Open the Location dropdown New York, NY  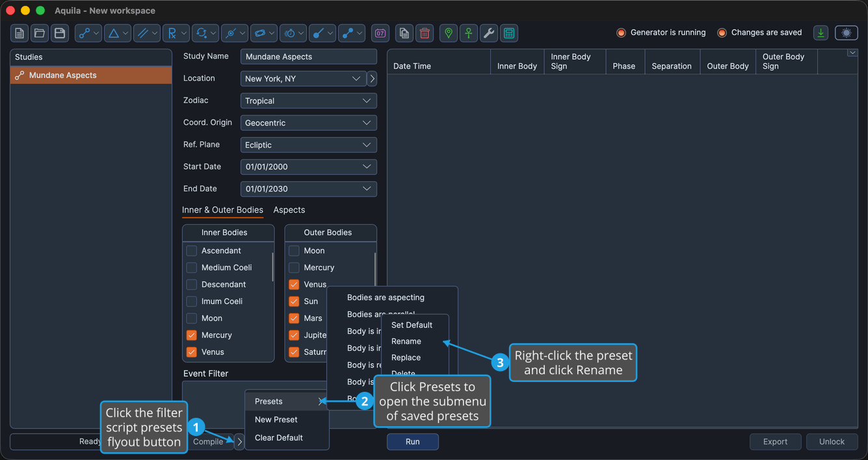[x=303, y=79]
